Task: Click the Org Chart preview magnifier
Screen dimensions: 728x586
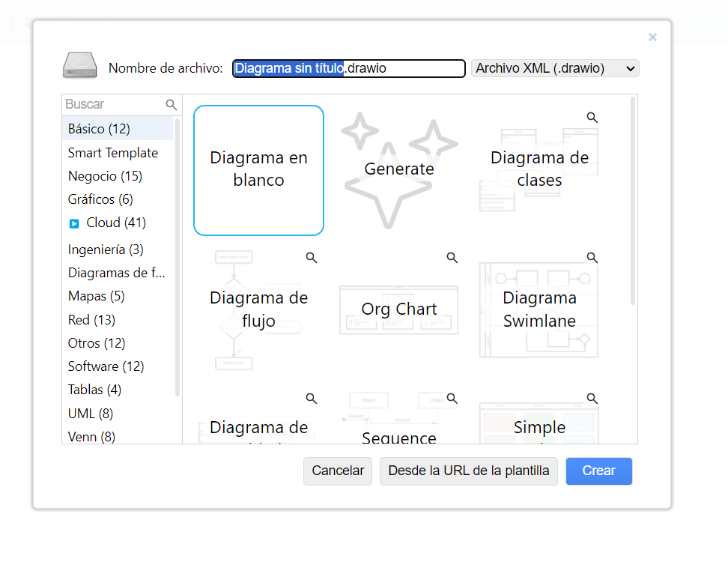Action: tap(452, 258)
